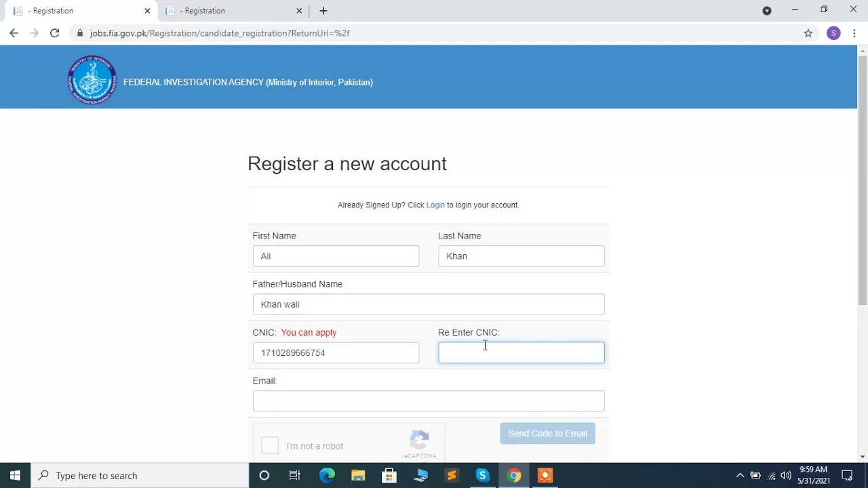
Task: Click the browser back arrow
Action: point(14,33)
